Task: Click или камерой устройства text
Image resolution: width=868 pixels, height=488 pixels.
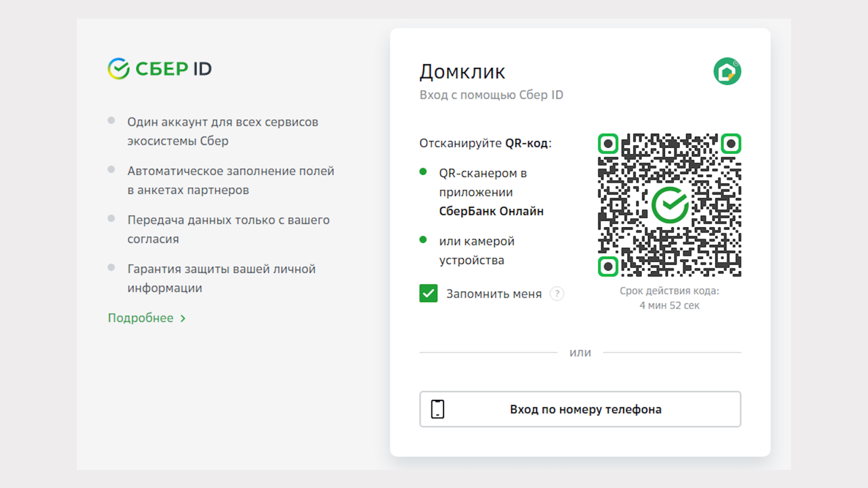Action: [x=477, y=251]
